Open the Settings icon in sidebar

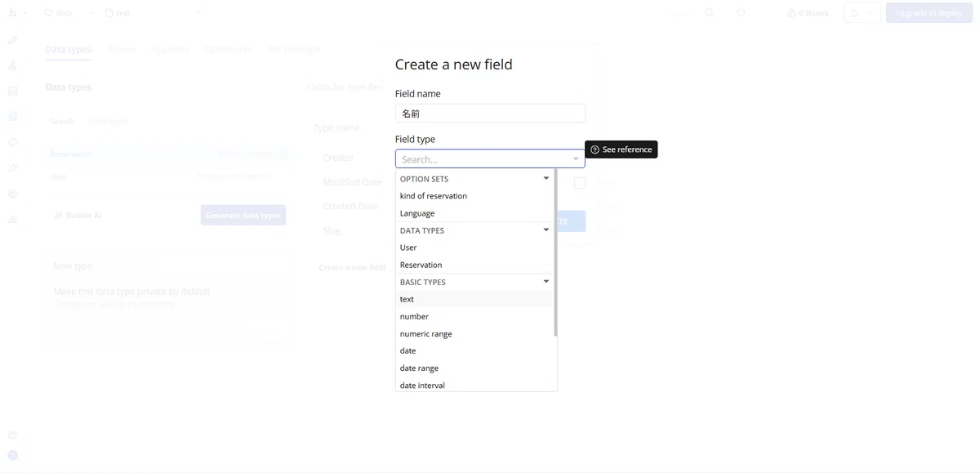(x=12, y=194)
